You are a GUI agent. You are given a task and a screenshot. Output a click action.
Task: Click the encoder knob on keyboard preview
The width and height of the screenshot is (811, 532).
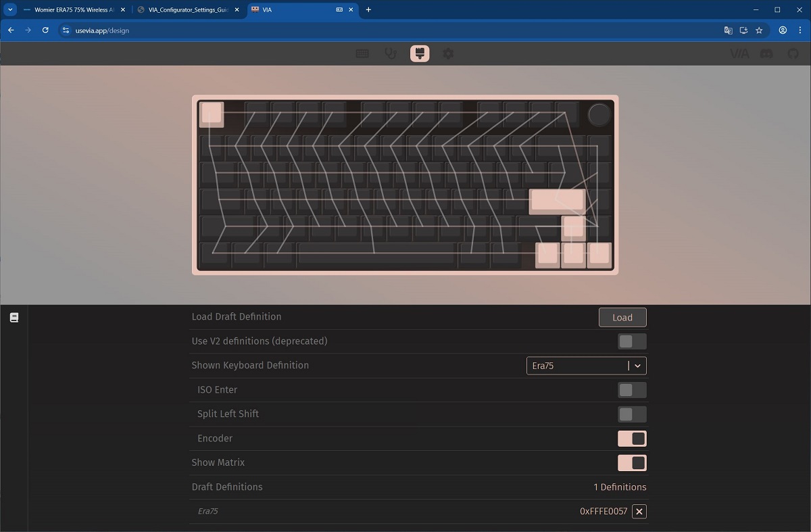[599, 115]
